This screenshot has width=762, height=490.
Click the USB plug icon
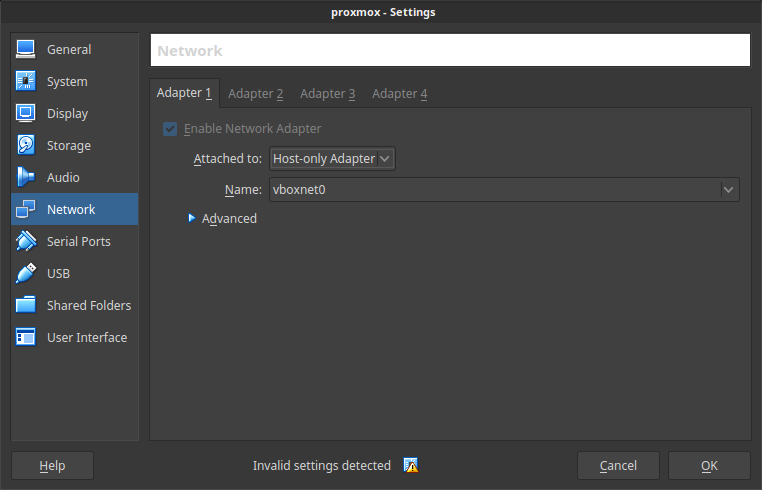[x=25, y=273]
